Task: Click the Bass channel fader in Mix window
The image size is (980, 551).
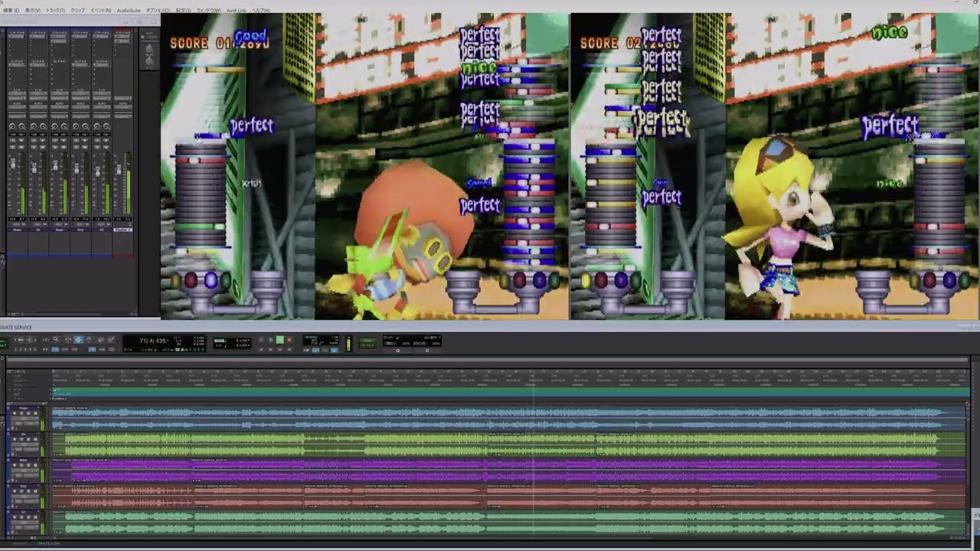Action: [x=56, y=165]
